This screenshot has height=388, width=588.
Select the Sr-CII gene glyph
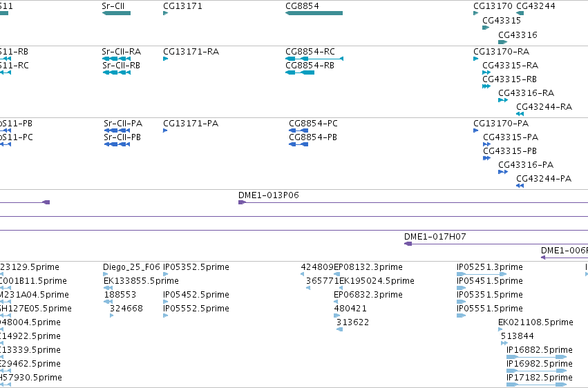pos(116,13)
